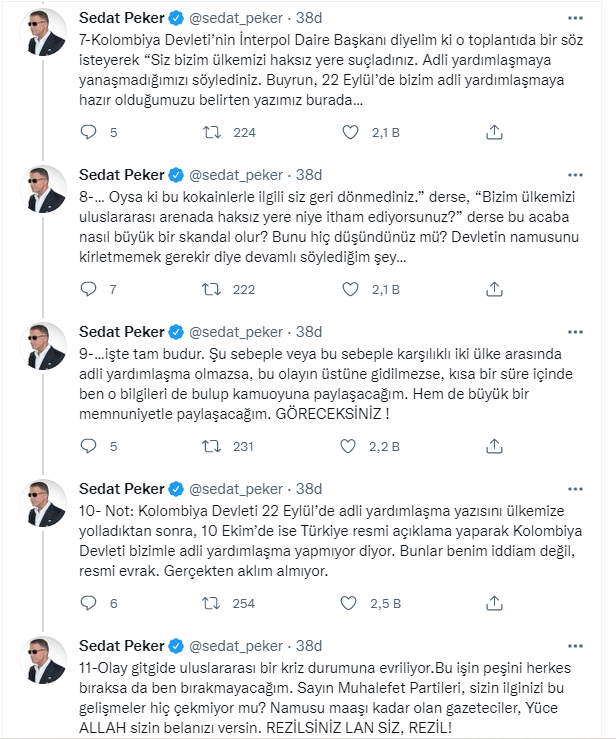
Task: Reply to the tweet starting with "8-... Oysa"
Action: pos(89,290)
